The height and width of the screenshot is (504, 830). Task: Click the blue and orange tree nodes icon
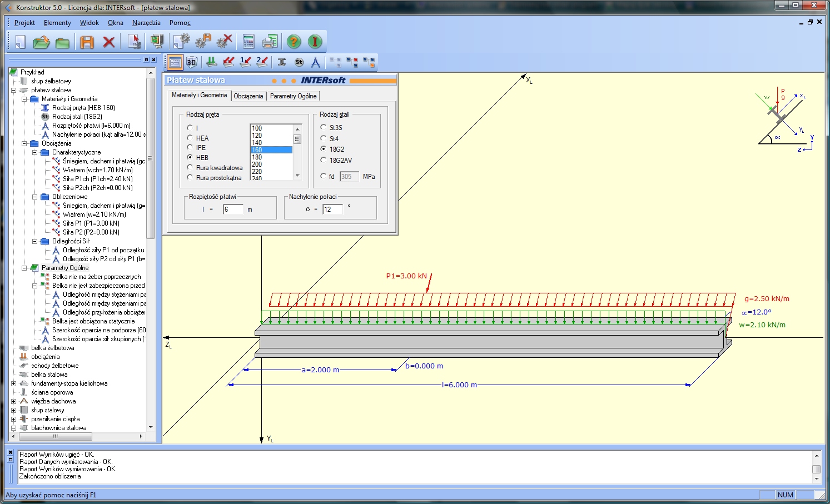(x=369, y=62)
